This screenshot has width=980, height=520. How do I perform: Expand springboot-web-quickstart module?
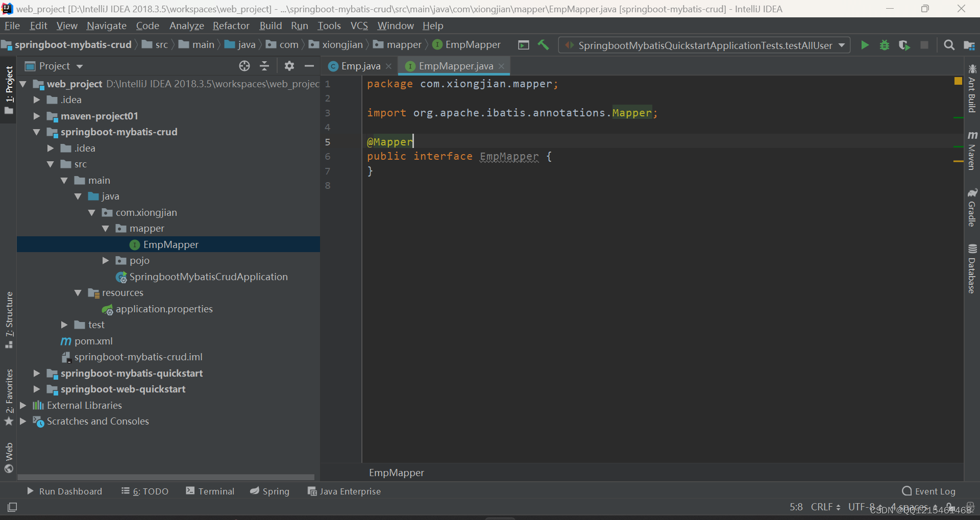[x=37, y=389]
